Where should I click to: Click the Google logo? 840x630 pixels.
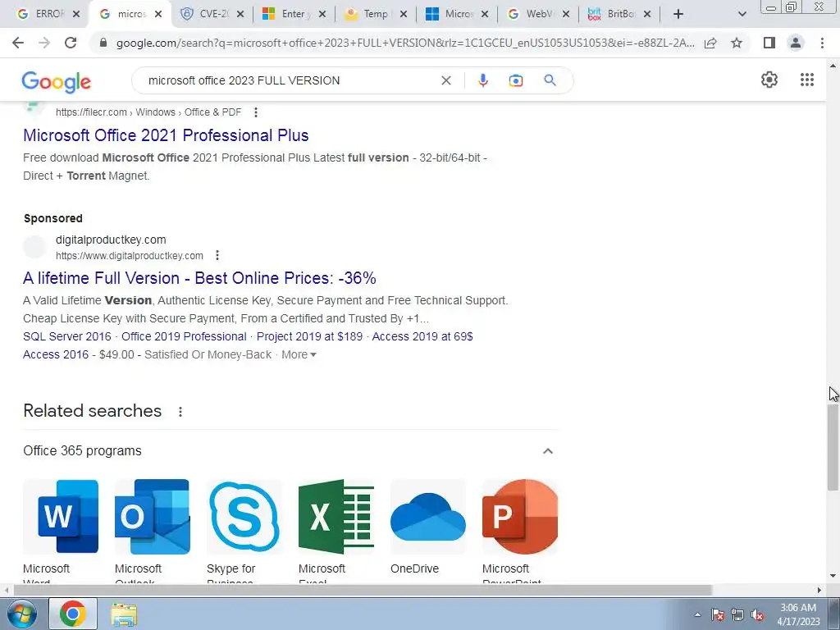[x=57, y=81]
